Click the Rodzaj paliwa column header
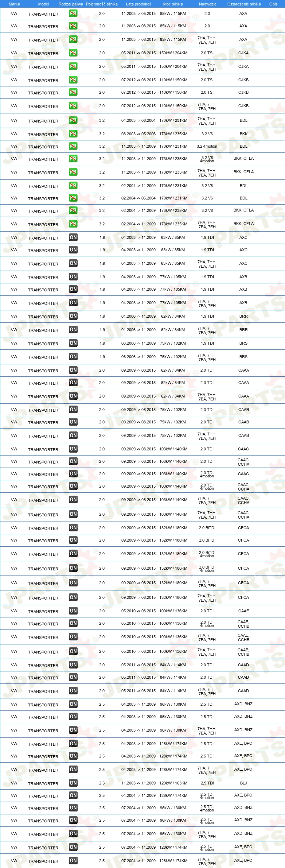This screenshot has width=285, height=868. (71, 4)
